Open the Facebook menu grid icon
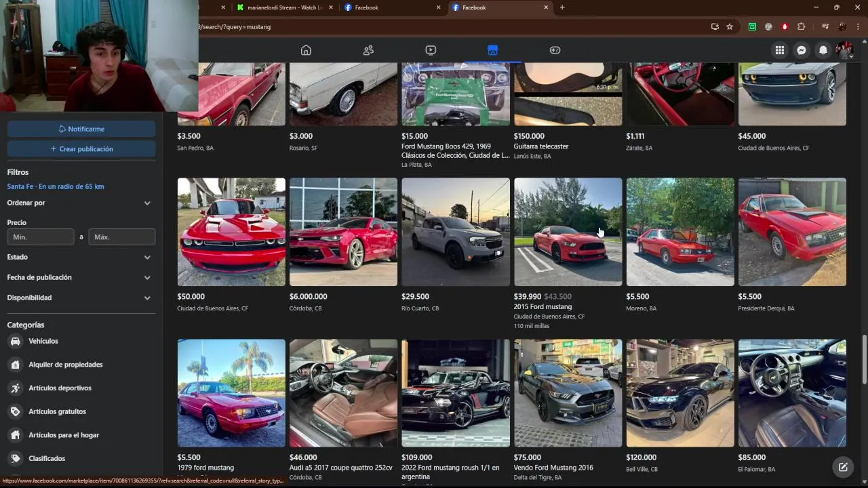The width and height of the screenshot is (868, 488). click(x=780, y=50)
